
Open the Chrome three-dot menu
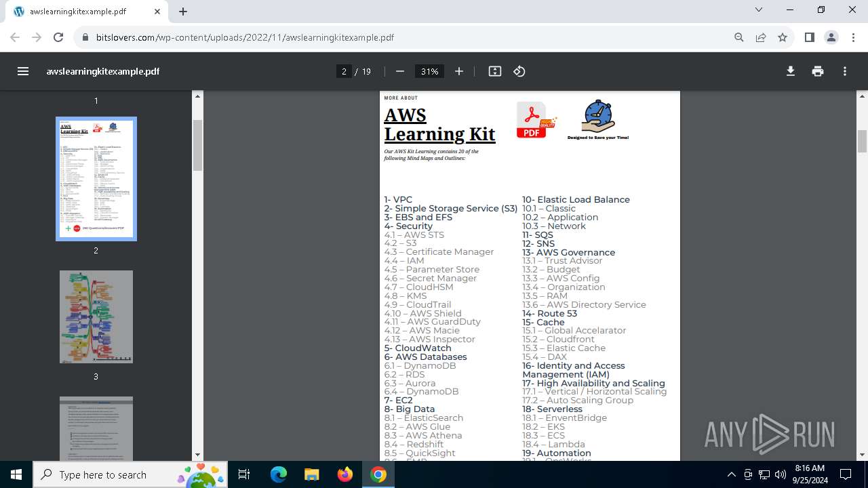pyautogui.click(x=853, y=37)
